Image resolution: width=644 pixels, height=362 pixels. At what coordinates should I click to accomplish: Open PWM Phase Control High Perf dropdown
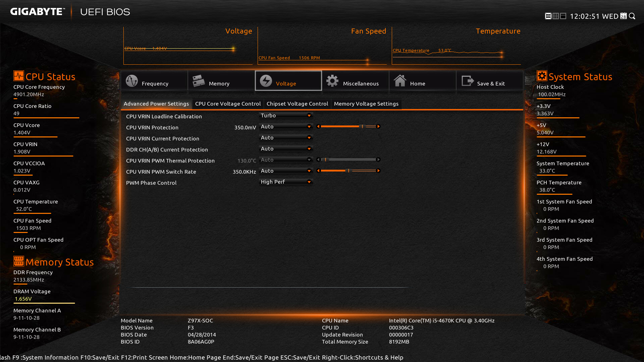click(x=286, y=182)
